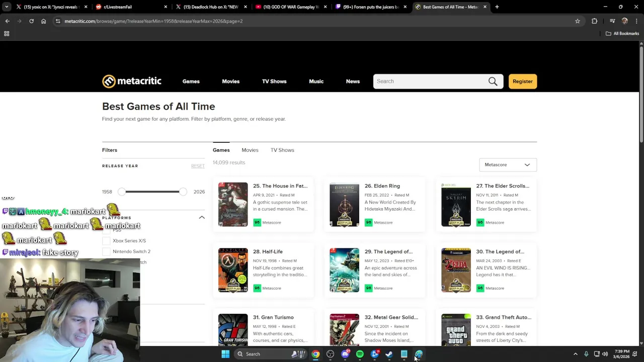Viewport: 644px width, 362px height.
Task: Open OBS Studio from the taskbar
Action: pos(330,354)
